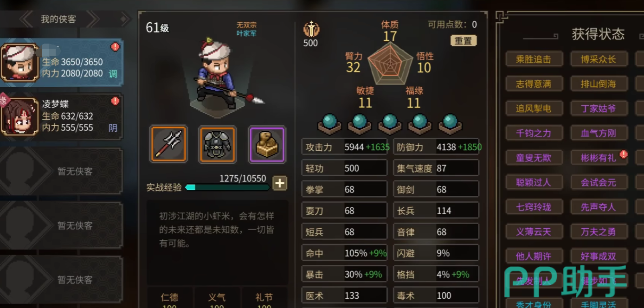The height and width of the screenshot is (308, 644).
Task: Open the armor equipment slot
Action: coord(218,144)
